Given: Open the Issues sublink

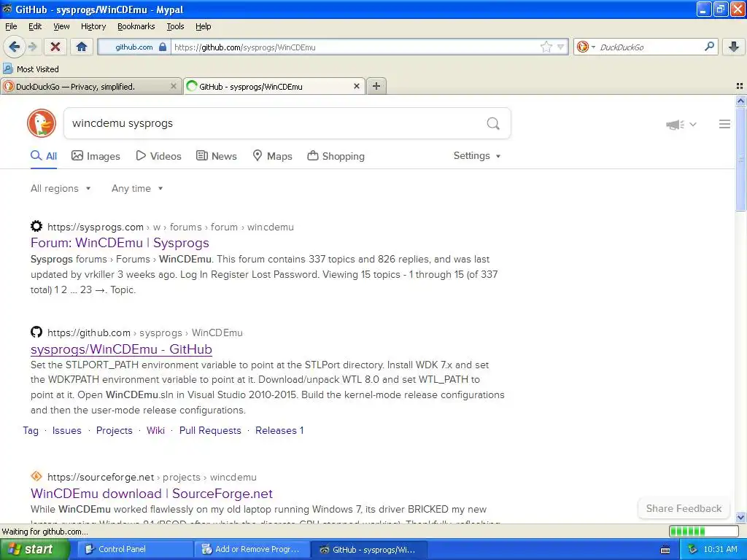Looking at the screenshot, I should [x=66, y=430].
